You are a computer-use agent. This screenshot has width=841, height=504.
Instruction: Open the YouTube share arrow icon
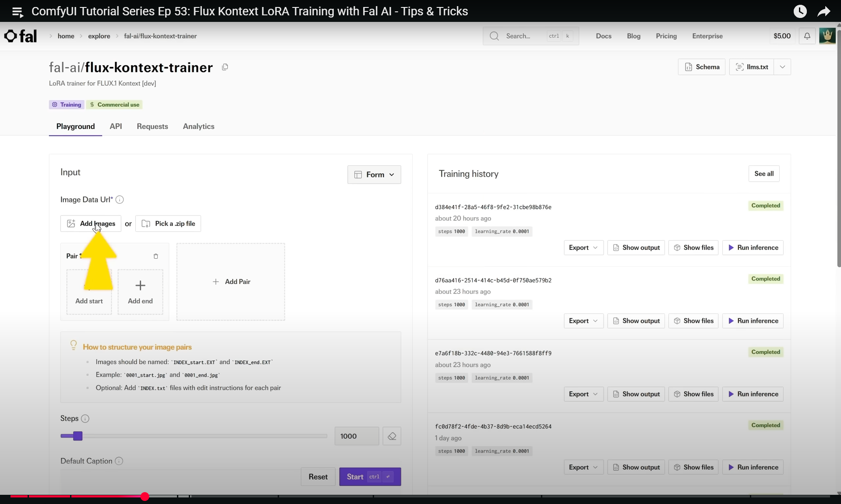click(x=823, y=11)
